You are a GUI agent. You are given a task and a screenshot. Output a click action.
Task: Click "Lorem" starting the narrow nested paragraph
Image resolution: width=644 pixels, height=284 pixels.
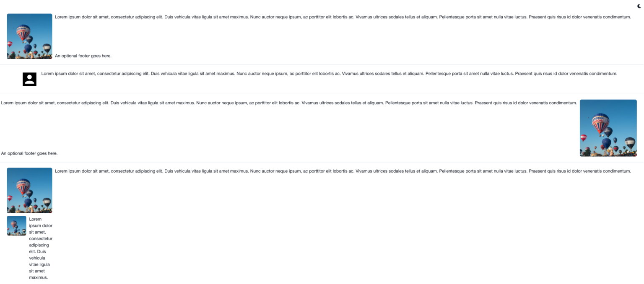35,219
